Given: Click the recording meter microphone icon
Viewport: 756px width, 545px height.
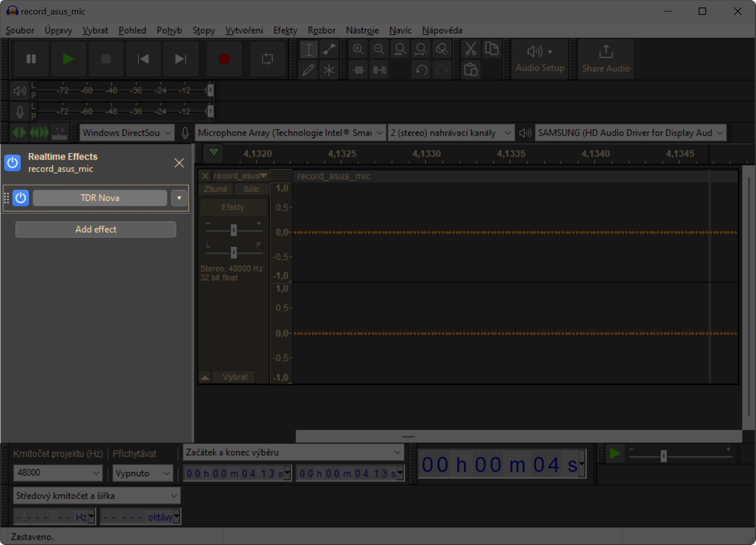Looking at the screenshot, I should (x=19, y=112).
